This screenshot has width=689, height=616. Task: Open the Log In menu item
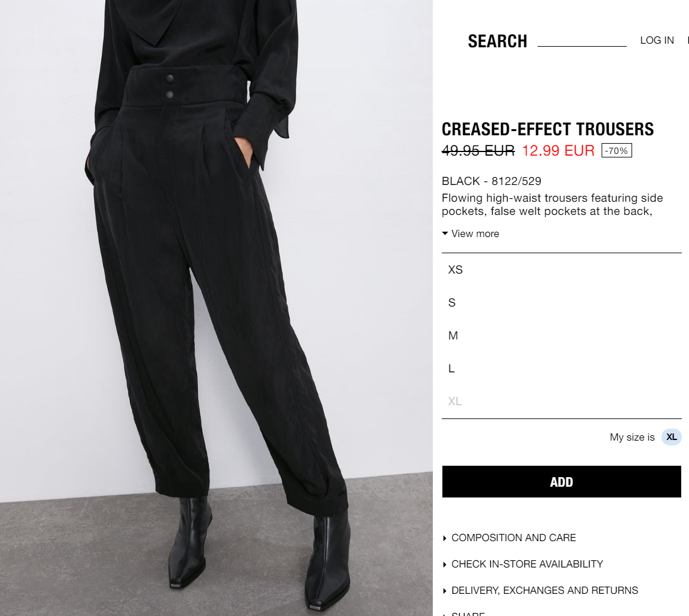click(657, 40)
